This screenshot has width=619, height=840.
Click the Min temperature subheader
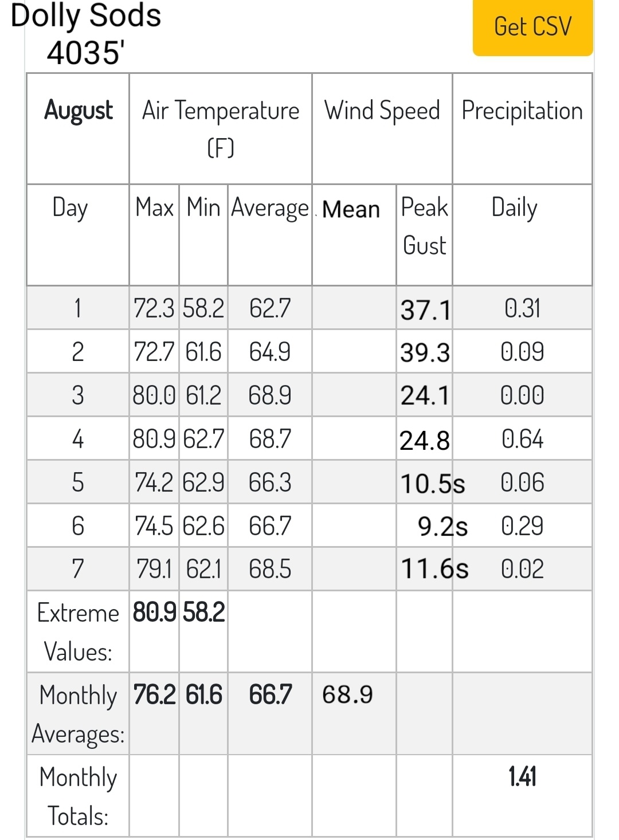click(203, 207)
